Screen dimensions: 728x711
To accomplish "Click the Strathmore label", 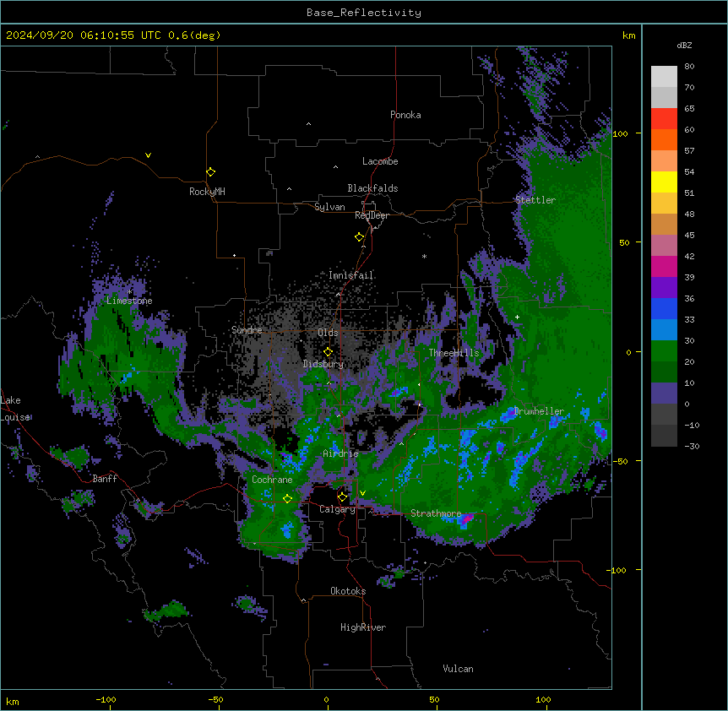I will click(x=436, y=513).
